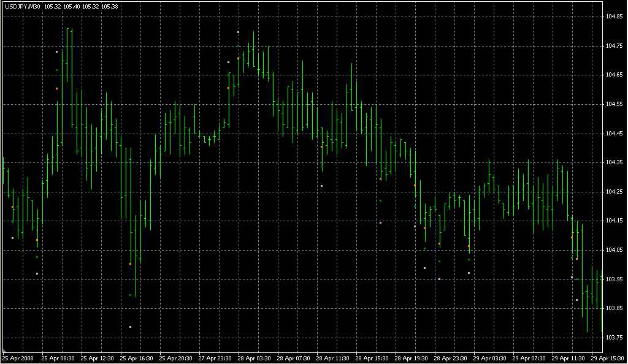This screenshot has width=628, height=364.
Task: Click the 25 Apr 2008 date label
Action: pos(18,358)
